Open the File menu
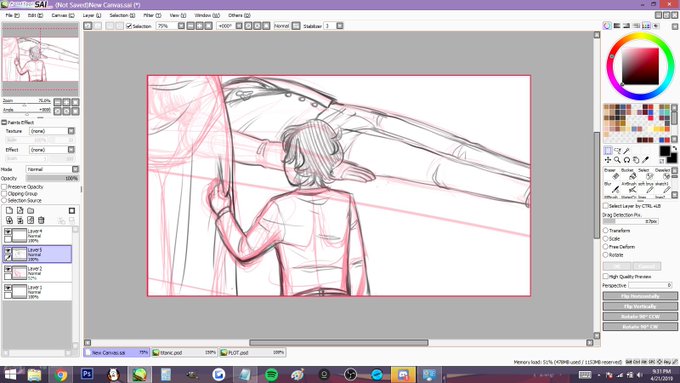 (12, 15)
